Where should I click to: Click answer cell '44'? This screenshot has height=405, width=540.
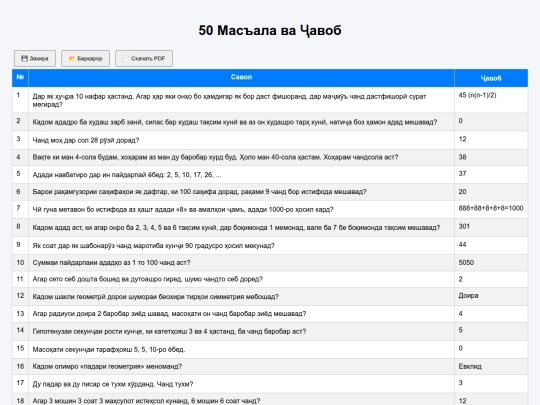coord(491,246)
